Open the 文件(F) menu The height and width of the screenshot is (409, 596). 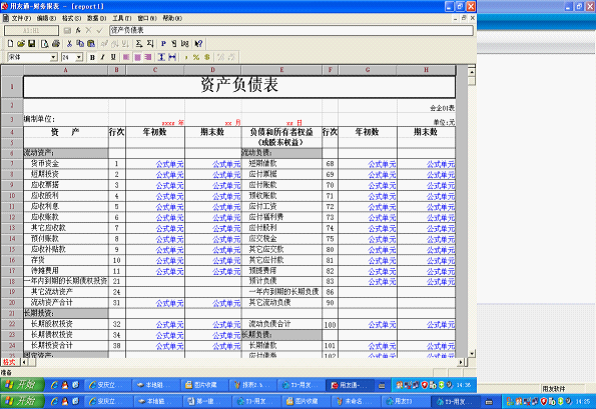(x=21, y=18)
